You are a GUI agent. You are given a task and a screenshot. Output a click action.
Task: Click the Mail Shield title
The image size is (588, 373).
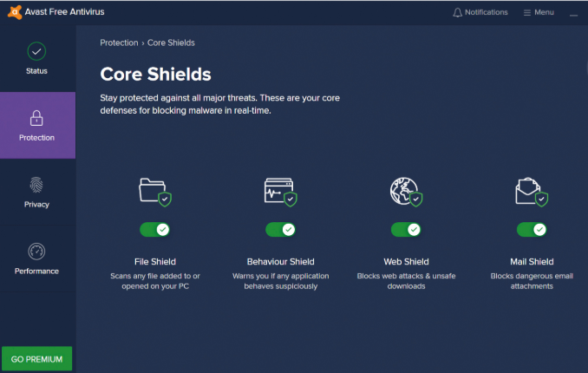pyautogui.click(x=532, y=262)
